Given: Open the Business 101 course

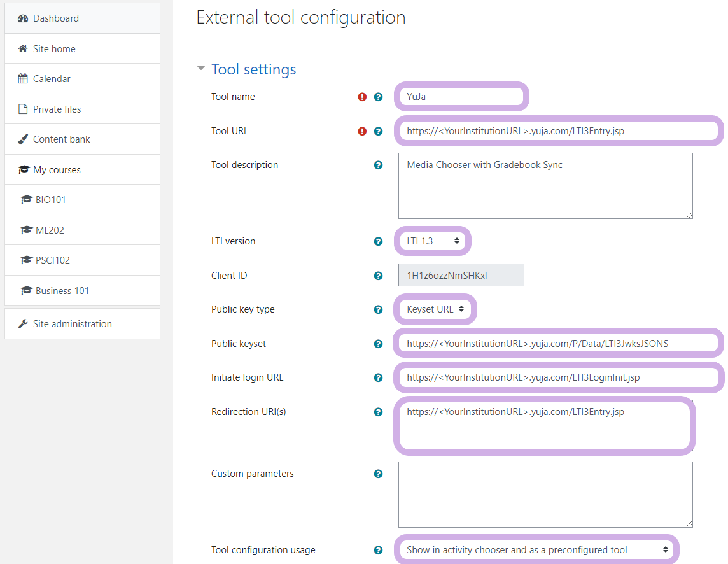Looking at the screenshot, I should pos(62,291).
